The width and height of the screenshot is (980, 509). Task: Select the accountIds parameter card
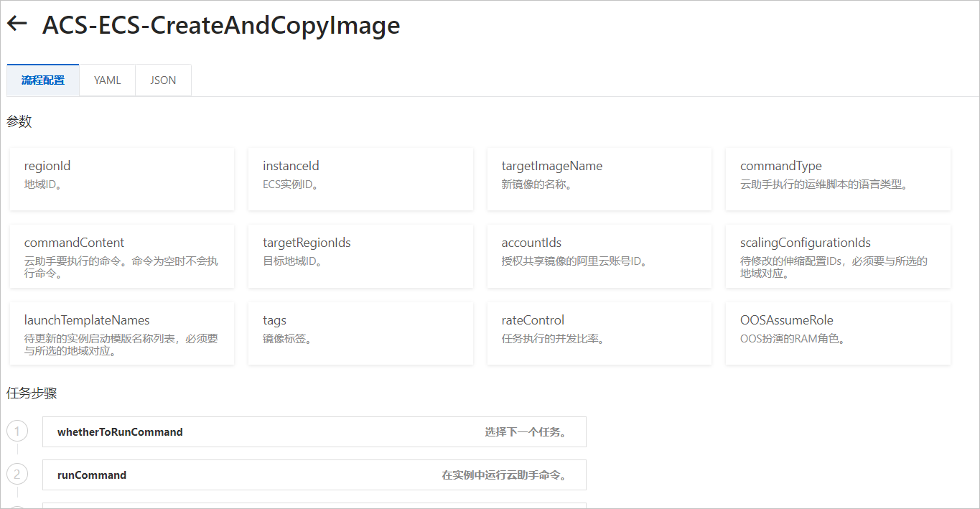point(599,256)
